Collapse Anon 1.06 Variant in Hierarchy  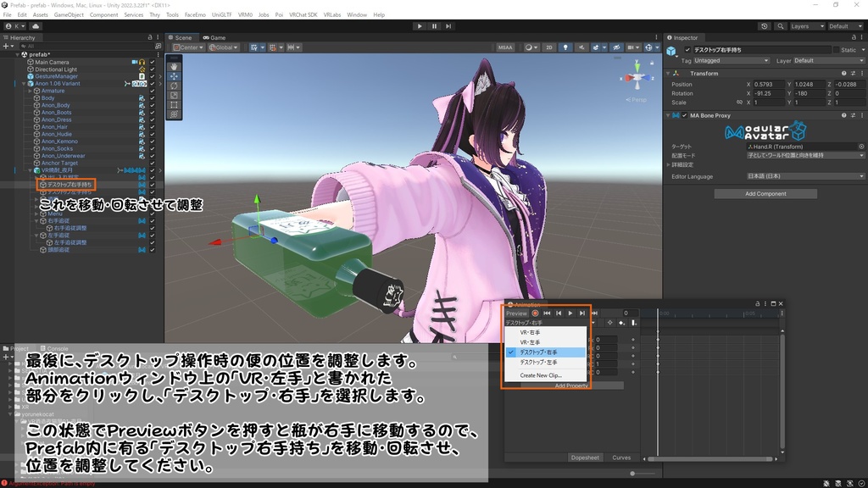click(x=24, y=84)
